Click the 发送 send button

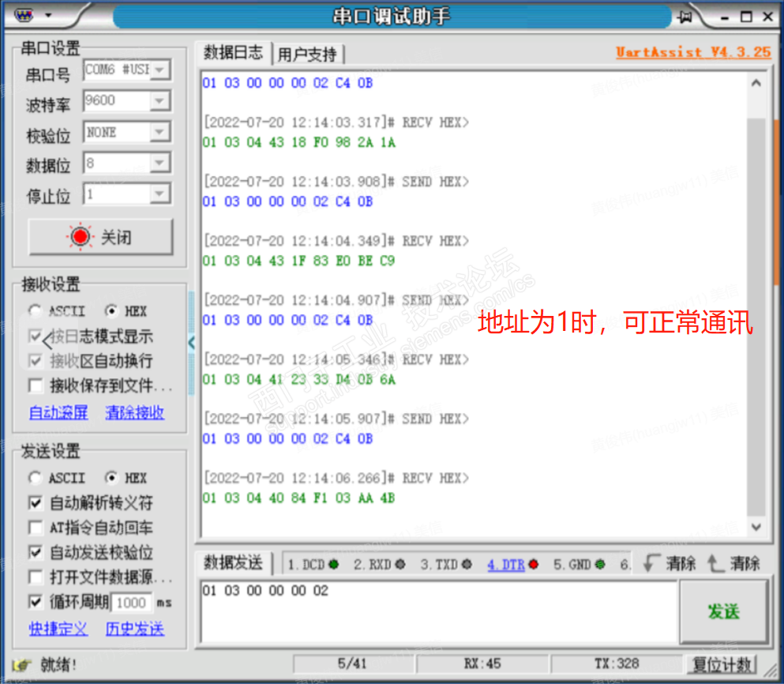tap(723, 611)
